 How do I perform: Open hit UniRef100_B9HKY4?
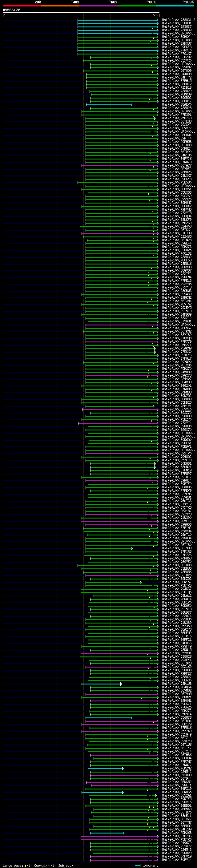[177, 37]
